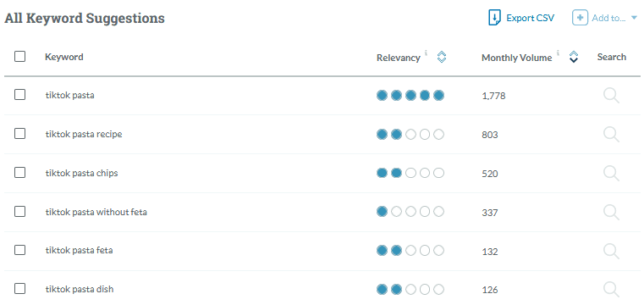Screen dimensions: 644x305
Task: Toggle Monthly Volume sort arrows
Action: 574,57
